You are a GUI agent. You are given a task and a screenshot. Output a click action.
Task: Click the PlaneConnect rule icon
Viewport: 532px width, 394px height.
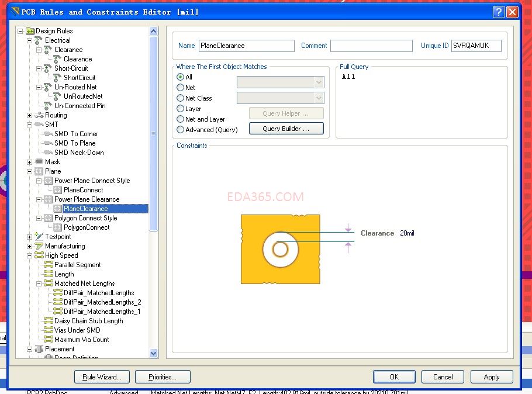tap(58, 190)
